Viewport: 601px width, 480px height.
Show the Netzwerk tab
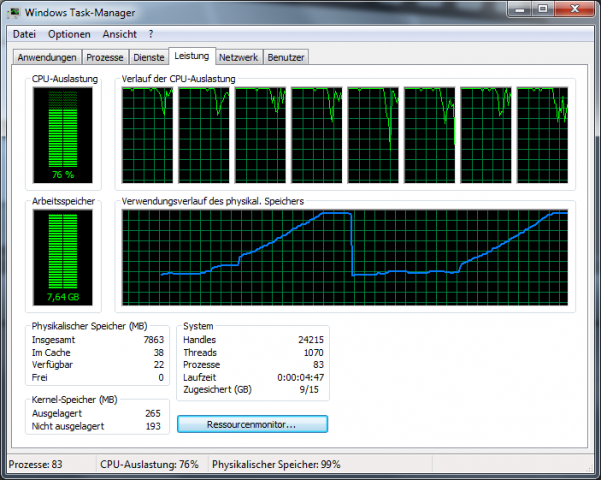[x=238, y=58]
